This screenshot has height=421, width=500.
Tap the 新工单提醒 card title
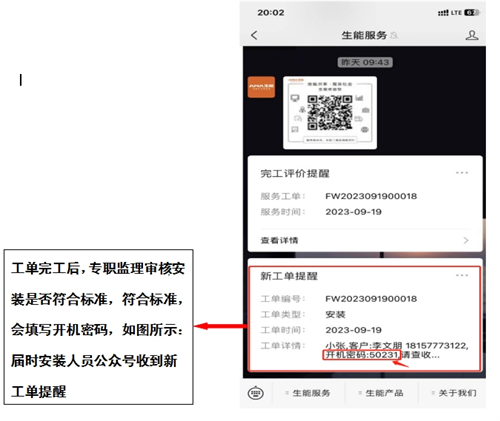pyautogui.click(x=289, y=276)
